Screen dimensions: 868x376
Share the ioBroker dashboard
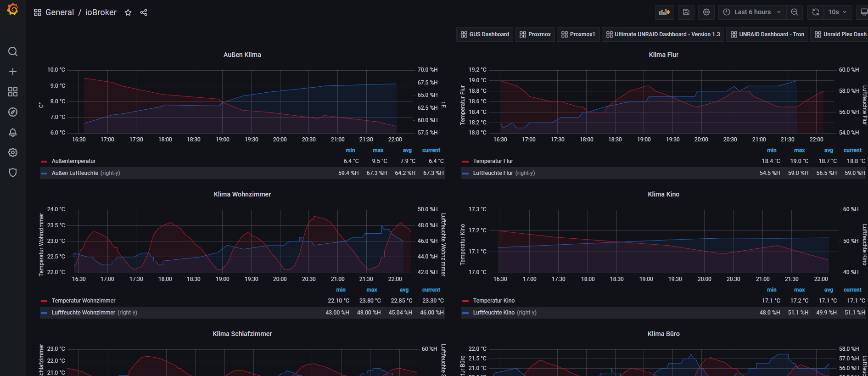tap(144, 12)
